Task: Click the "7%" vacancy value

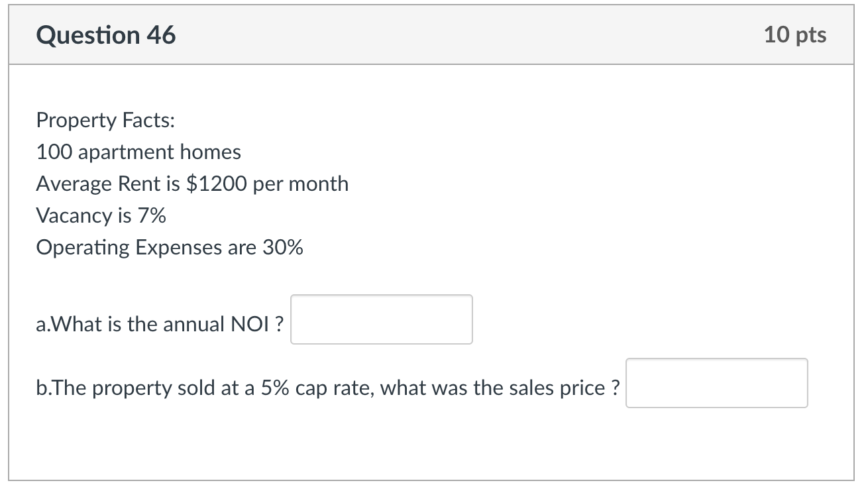Action: pyautogui.click(x=153, y=215)
